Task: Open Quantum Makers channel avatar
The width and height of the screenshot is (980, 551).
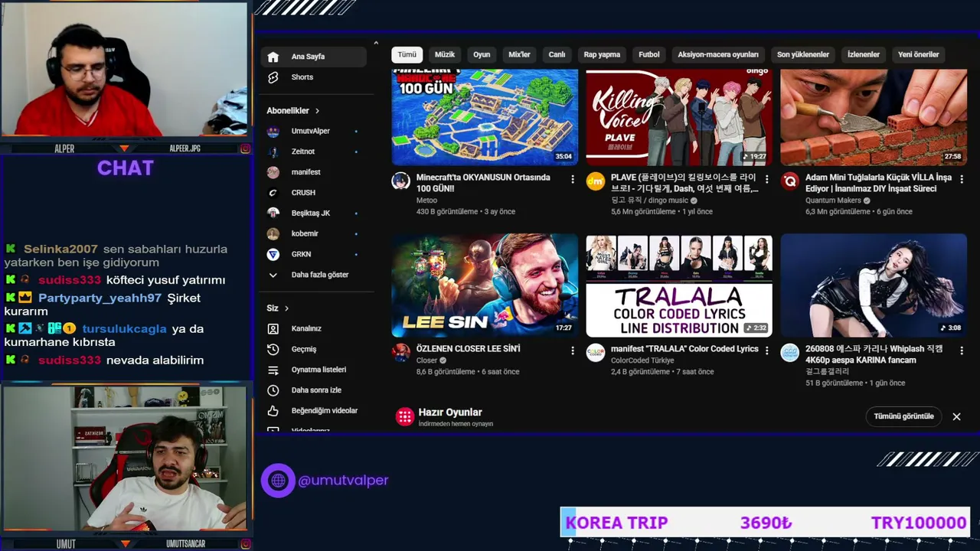Action: (x=790, y=181)
